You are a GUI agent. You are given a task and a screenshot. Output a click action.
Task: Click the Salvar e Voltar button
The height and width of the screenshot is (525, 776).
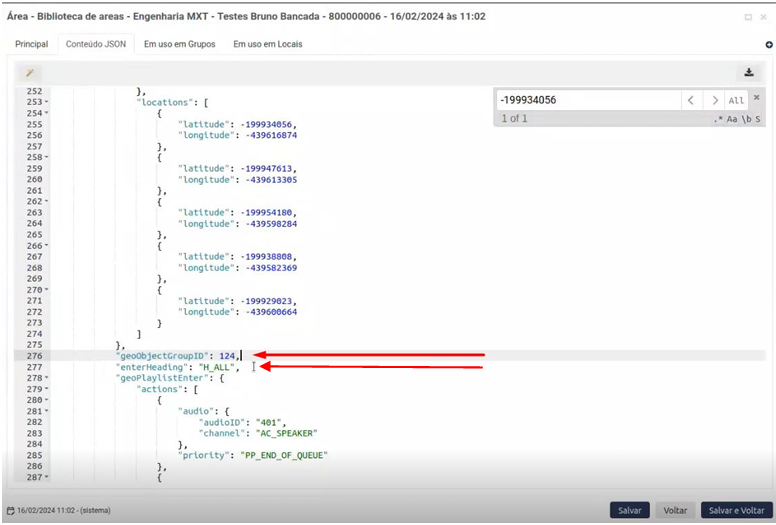pos(736,510)
